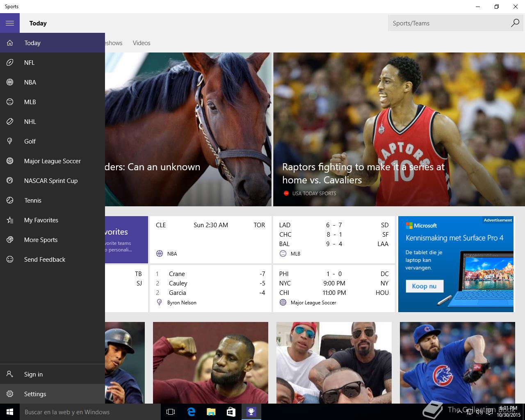The height and width of the screenshot is (420, 525).
Task: Click the Major League Soccer ball icon
Action: 10,161
